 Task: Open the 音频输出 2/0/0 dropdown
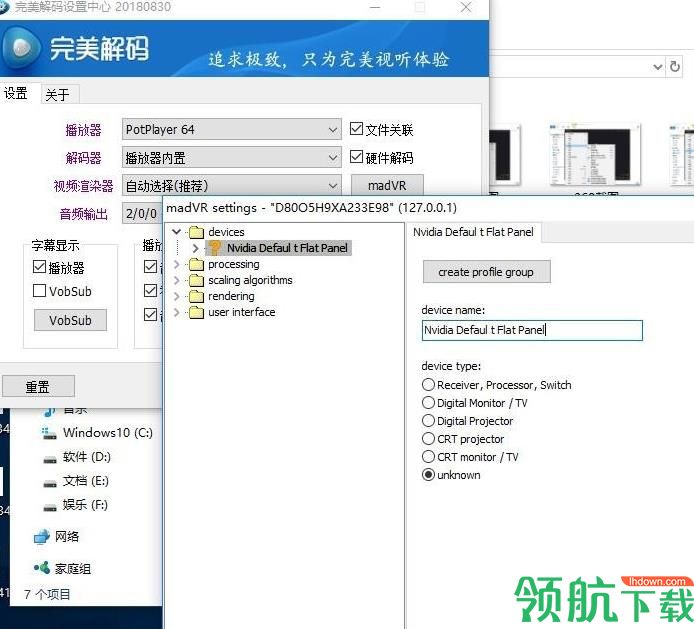[x=142, y=214]
